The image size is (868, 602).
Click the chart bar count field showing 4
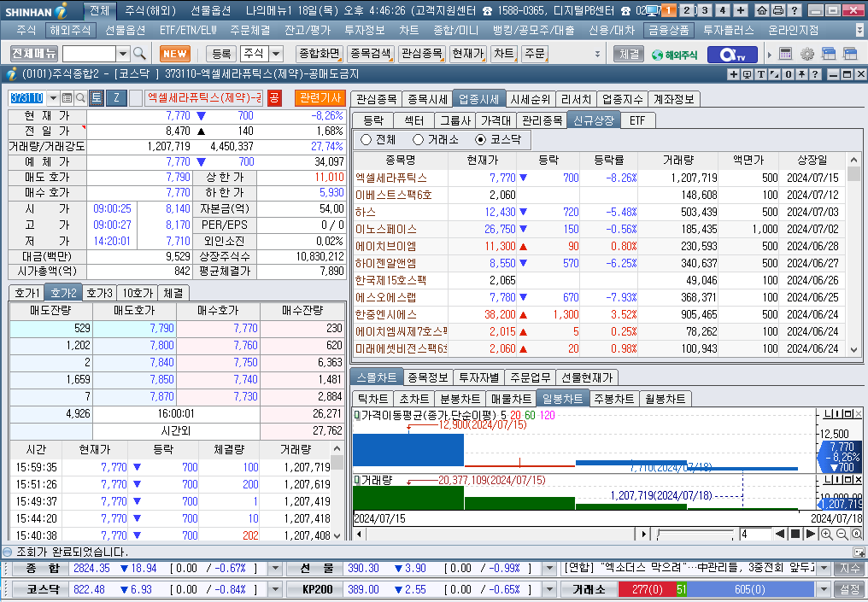click(755, 534)
